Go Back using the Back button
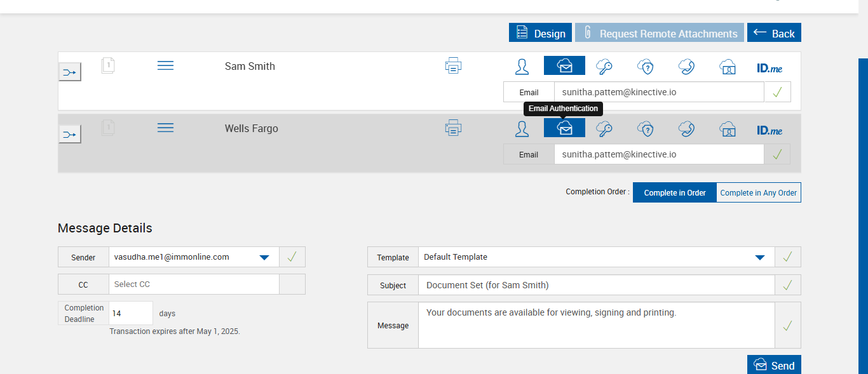The height and width of the screenshot is (374, 868). [x=774, y=33]
